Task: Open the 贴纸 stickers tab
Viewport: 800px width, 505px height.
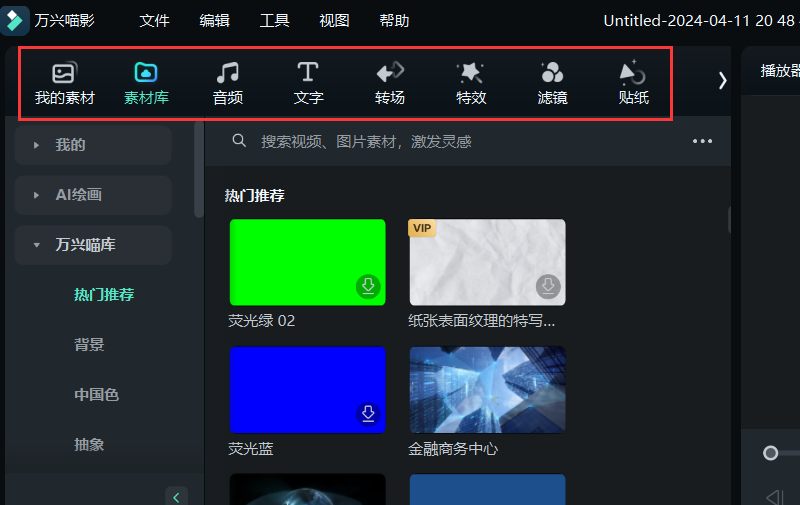Action: point(633,84)
